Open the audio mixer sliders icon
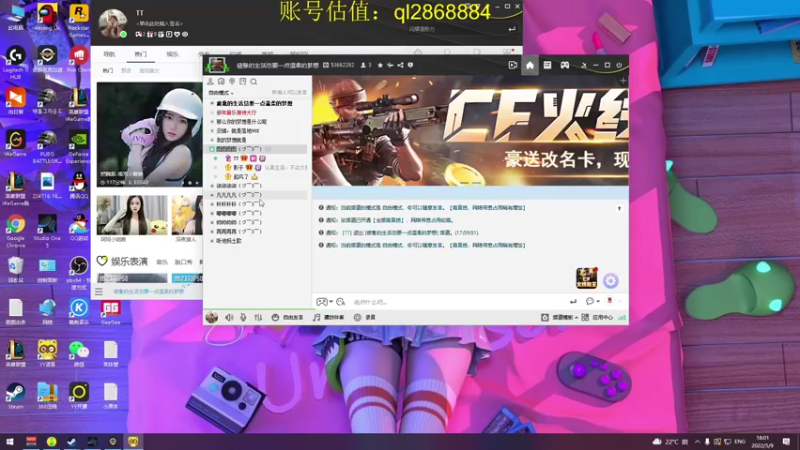This screenshot has width=800, height=450. coord(258,317)
